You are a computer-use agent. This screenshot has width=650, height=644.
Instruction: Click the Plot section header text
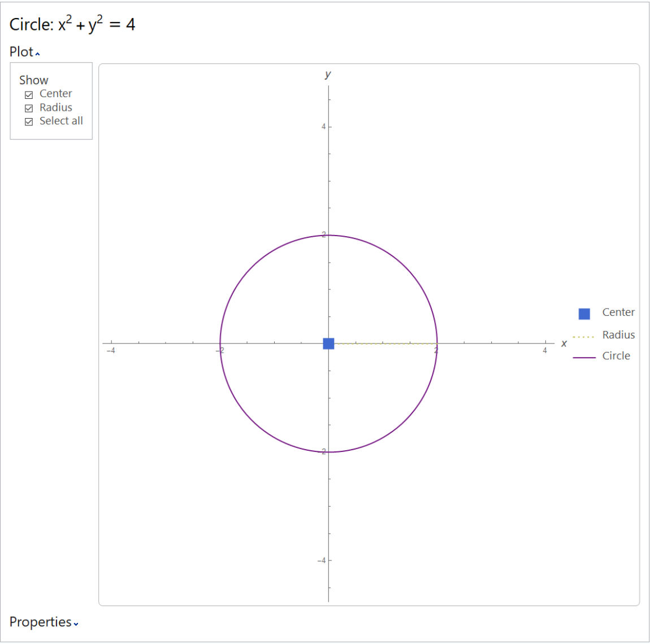[22, 52]
